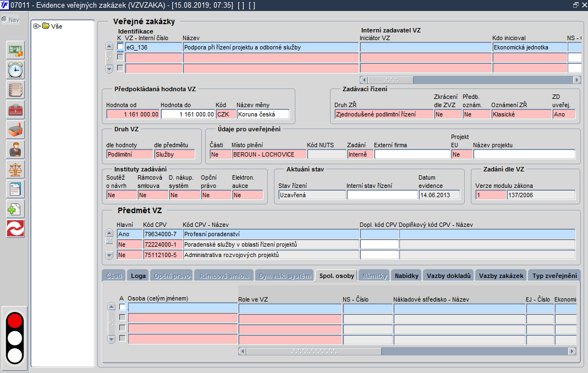Click the Hodnota do value field
588x373 pixels.
coord(188,114)
